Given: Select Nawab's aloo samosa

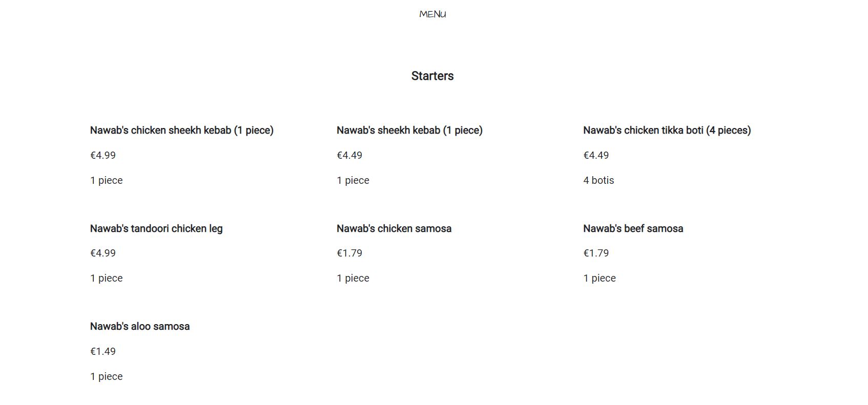Looking at the screenshot, I should 140,326.
